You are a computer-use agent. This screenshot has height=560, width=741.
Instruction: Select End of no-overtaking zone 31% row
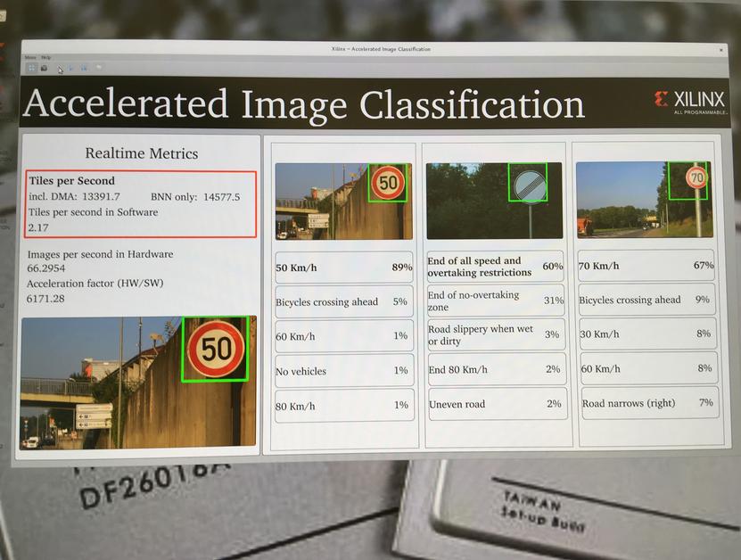(x=496, y=301)
